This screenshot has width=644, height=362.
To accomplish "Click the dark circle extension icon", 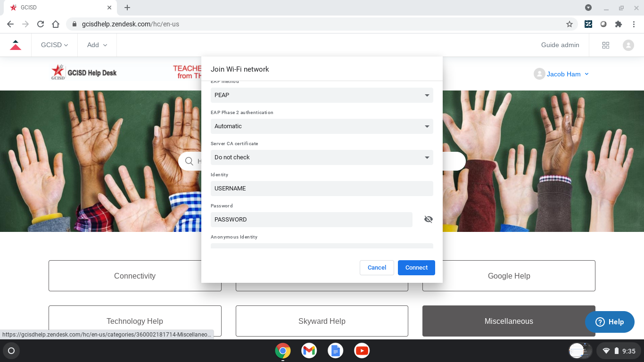I will click(x=603, y=24).
